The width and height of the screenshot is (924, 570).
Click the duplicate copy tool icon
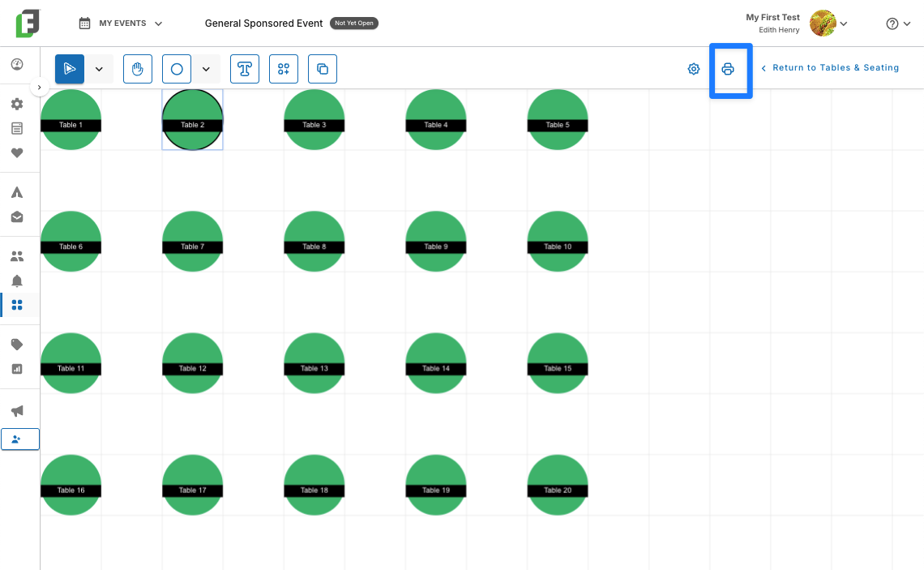tap(323, 69)
